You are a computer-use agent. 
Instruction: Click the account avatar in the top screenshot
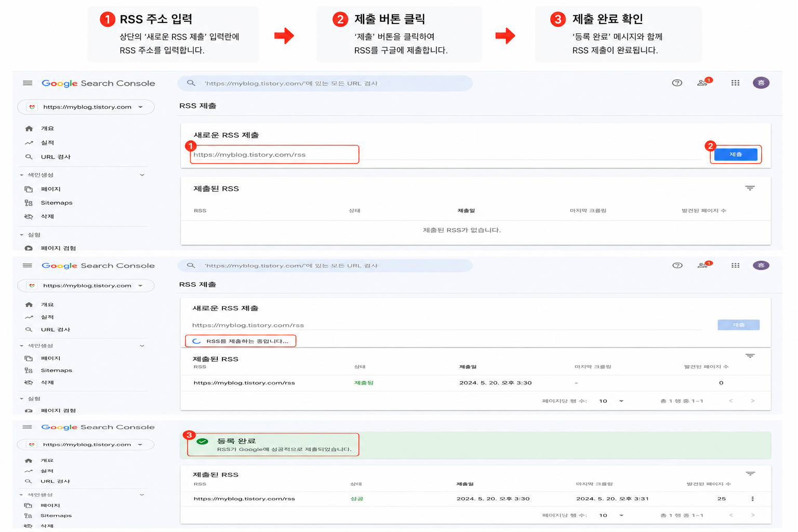pos(761,83)
